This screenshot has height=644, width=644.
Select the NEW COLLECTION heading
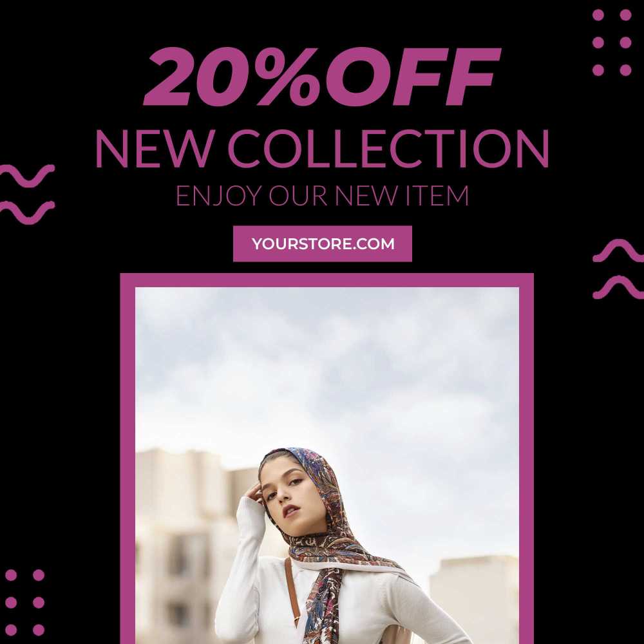(323, 149)
